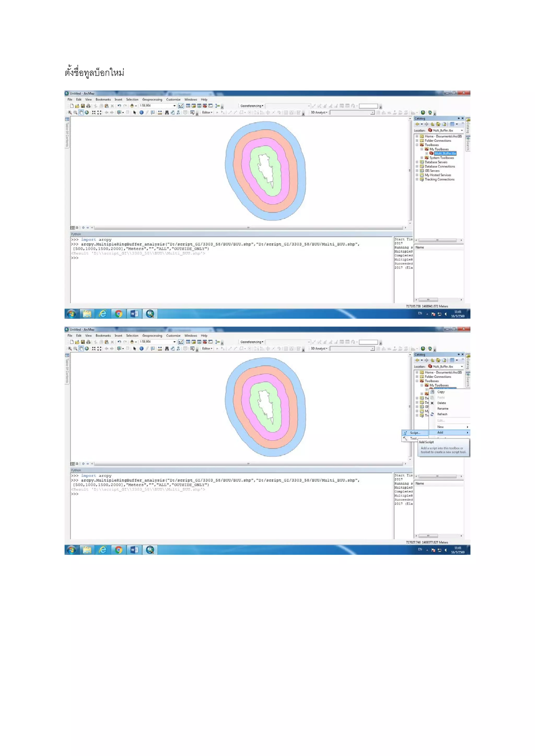
Task: Open New submenu arrow in context menu
Action: [467, 427]
